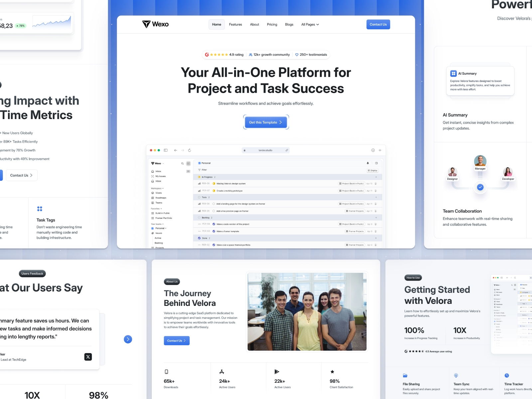Click the lander.studio address bar
The height and width of the screenshot is (399, 532).
[x=266, y=150]
